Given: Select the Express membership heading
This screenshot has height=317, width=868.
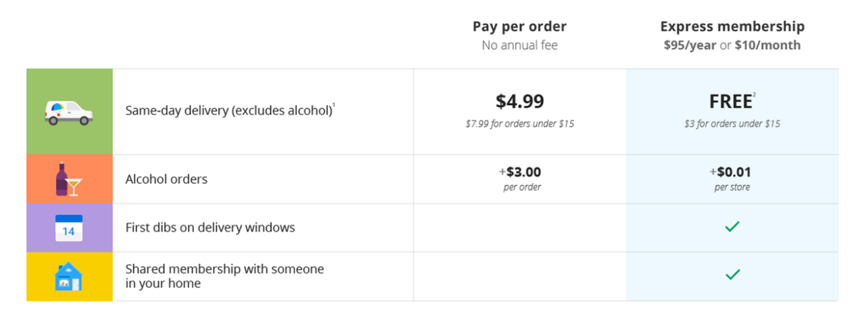Looking at the screenshot, I should click(x=732, y=26).
